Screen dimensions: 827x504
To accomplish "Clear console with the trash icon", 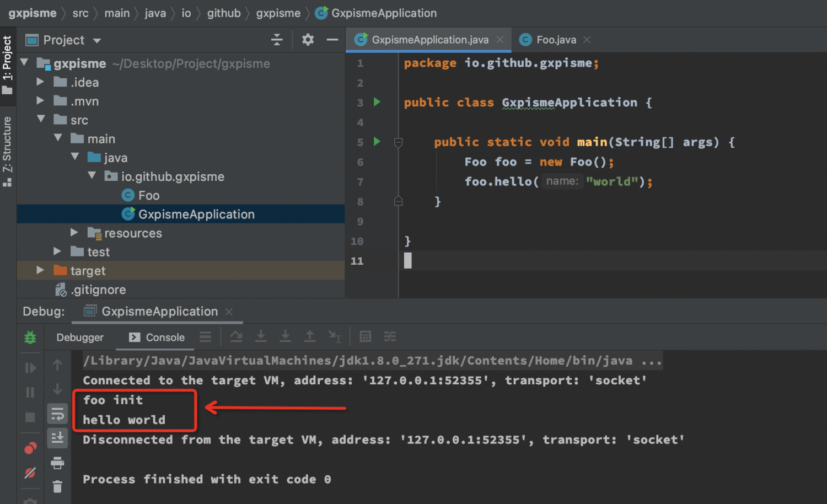I will click(57, 486).
